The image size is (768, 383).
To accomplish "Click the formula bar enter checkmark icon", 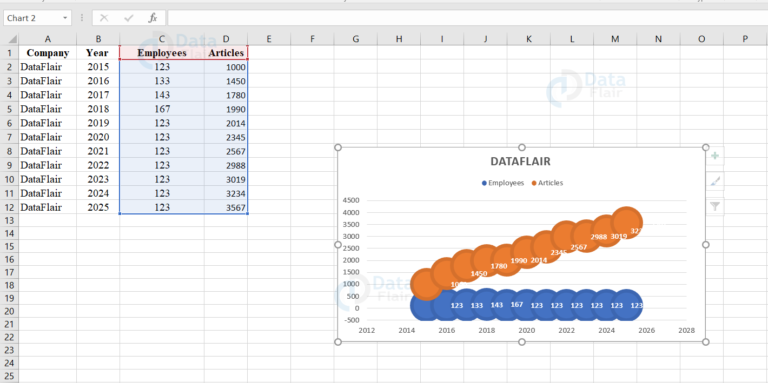I will point(129,18).
